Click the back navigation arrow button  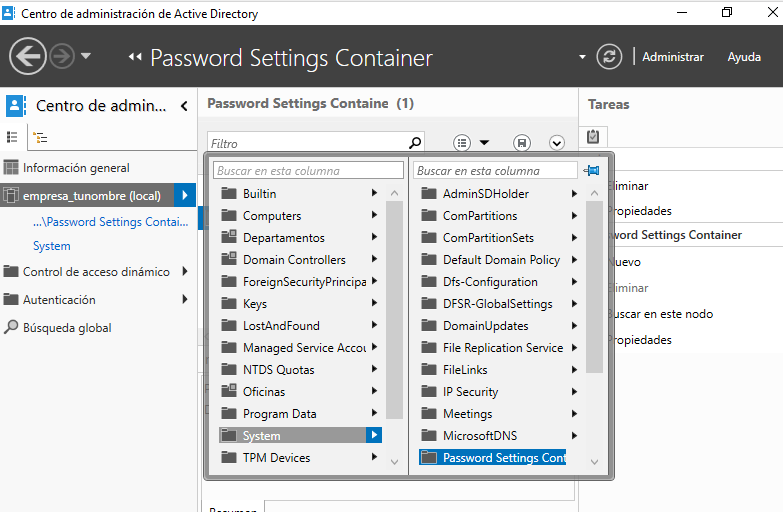click(x=28, y=56)
